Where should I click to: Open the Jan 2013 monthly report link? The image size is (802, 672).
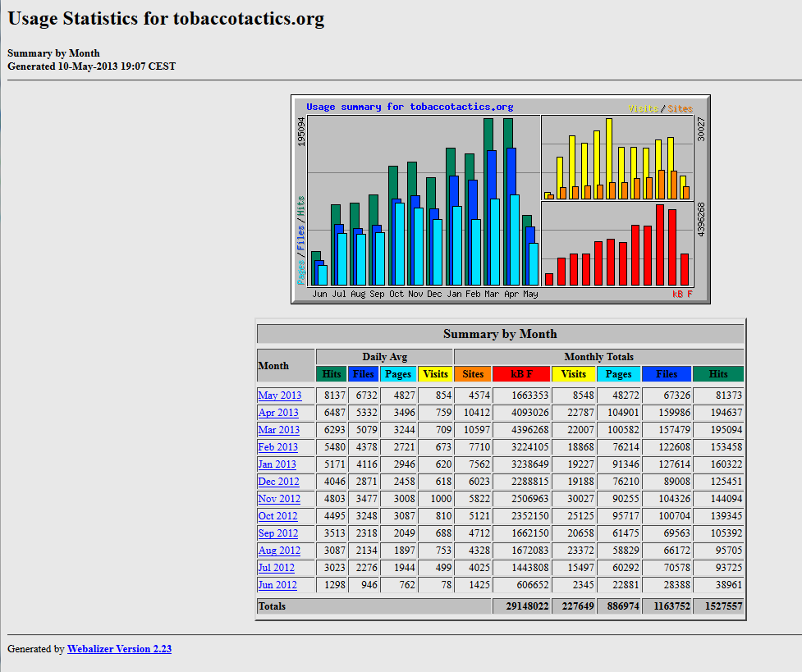click(x=277, y=464)
